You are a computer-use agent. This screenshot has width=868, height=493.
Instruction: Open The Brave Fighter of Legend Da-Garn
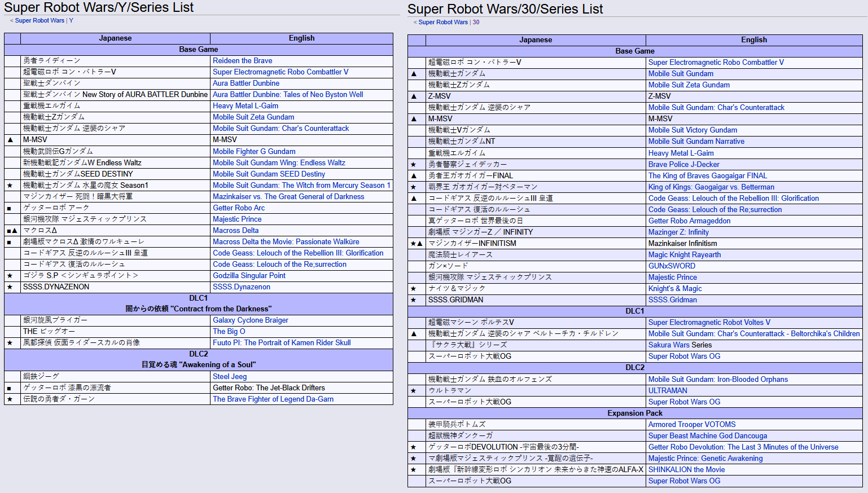click(273, 399)
